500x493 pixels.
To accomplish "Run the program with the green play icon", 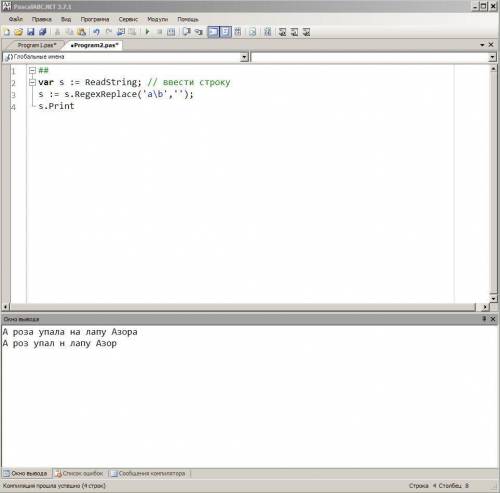I will 147,32.
